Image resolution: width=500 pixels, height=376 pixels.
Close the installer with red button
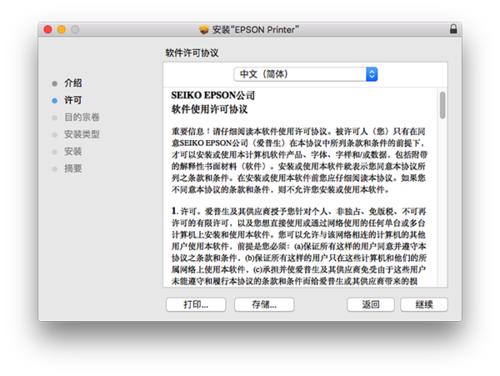click(48, 30)
